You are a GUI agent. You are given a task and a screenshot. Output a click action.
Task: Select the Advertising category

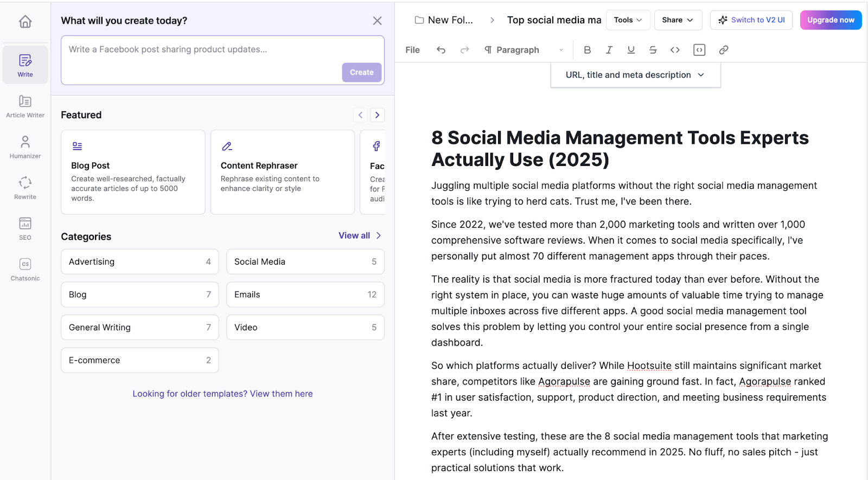pyautogui.click(x=139, y=261)
